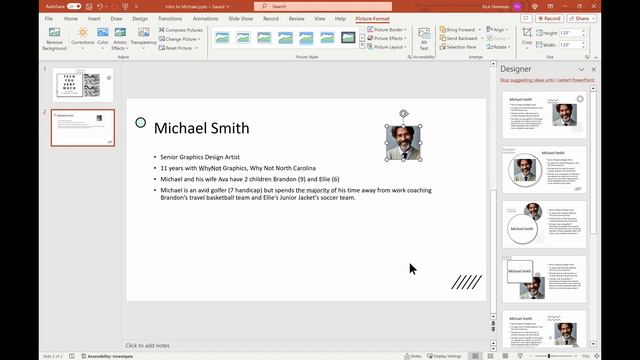Click the Save icon in the title bar

click(x=89, y=7)
